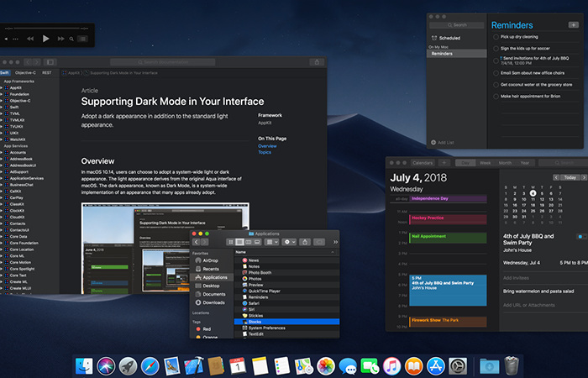Go to previous period in Calendar
Viewport: 588px width, 378px height.
(x=556, y=177)
